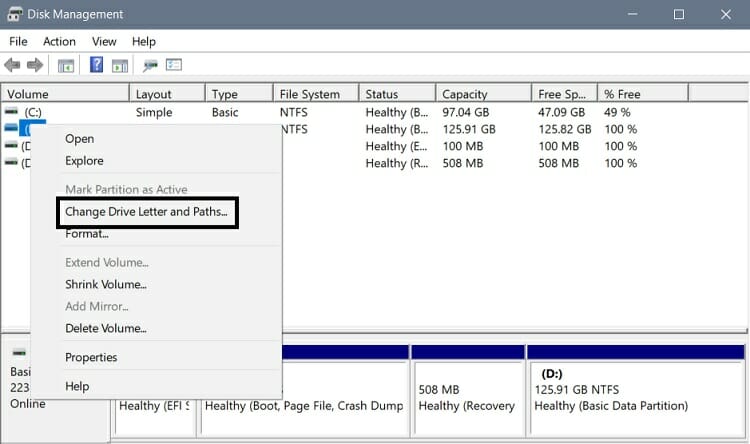Image resolution: width=750 pixels, height=444 pixels.
Task: Select Format from the context menu
Action: tap(87, 234)
